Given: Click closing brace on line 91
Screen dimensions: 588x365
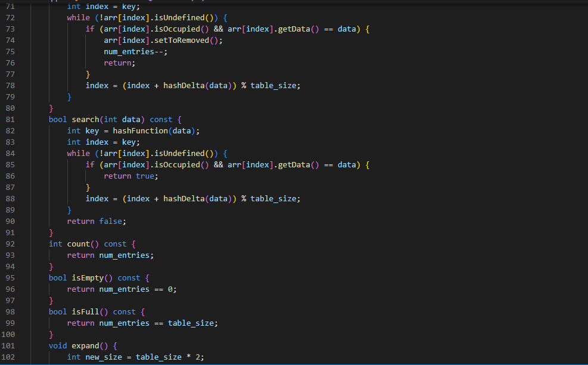Looking at the screenshot, I should tap(51, 233).
